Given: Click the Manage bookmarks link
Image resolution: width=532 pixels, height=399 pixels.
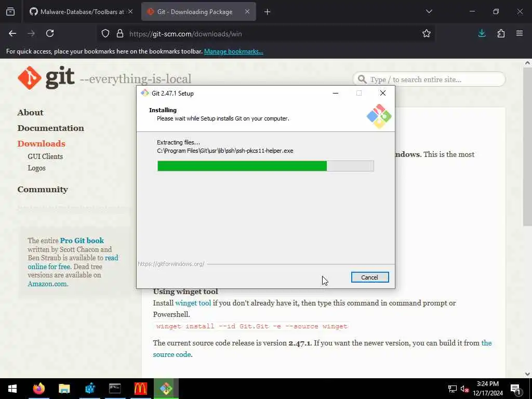Looking at the screenshot, I should tap(233, 51).
